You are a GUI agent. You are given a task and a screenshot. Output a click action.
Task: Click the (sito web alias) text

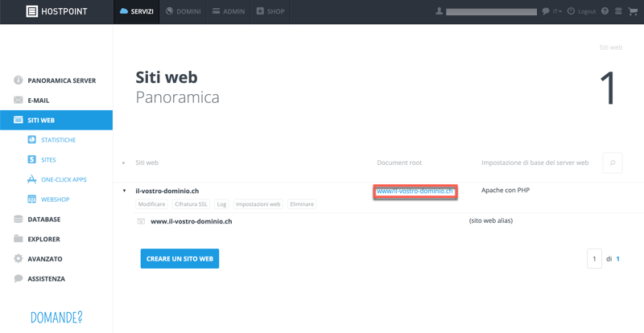point(491,220)
